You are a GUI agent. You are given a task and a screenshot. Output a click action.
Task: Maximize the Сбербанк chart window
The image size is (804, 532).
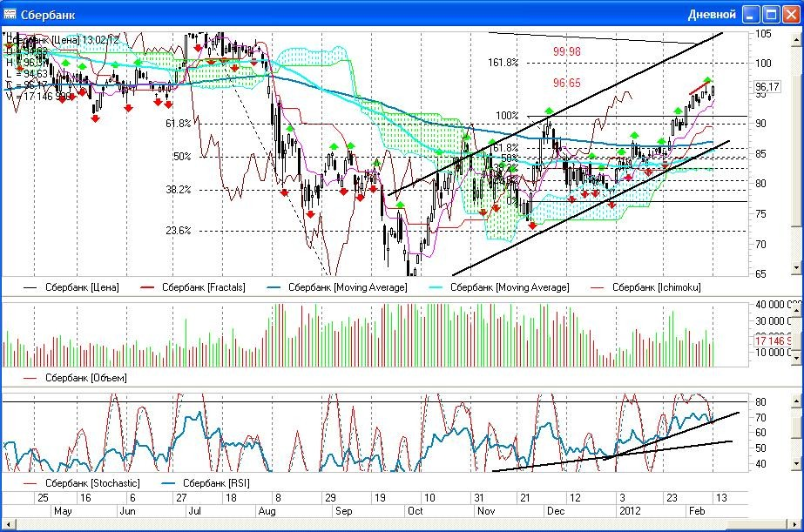pos(771,14)
